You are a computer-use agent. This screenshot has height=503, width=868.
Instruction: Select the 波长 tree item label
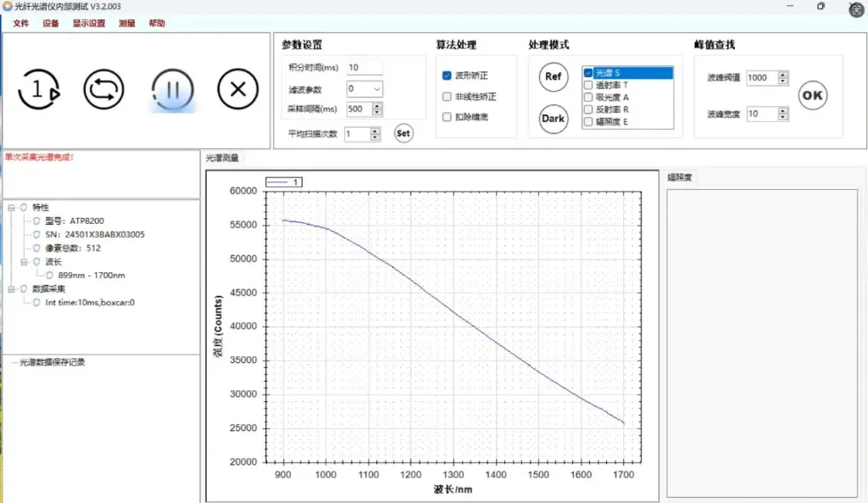coord(53,262)
